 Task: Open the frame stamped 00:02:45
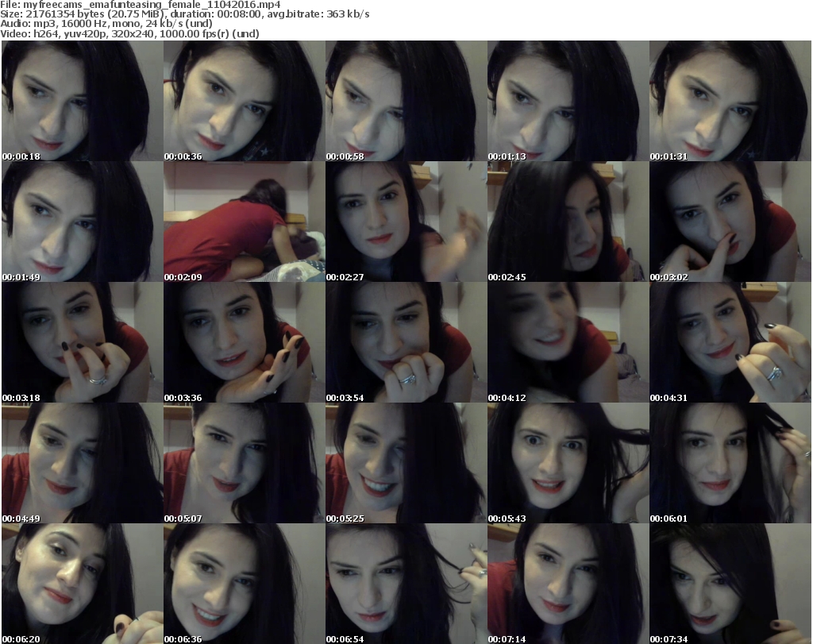click(568, 222)
